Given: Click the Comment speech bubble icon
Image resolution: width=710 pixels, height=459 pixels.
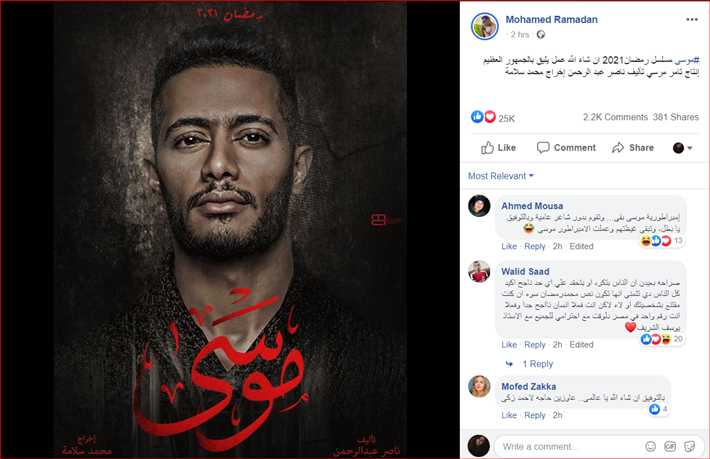Looking at the screenshot, I should [x=542, y=148].
